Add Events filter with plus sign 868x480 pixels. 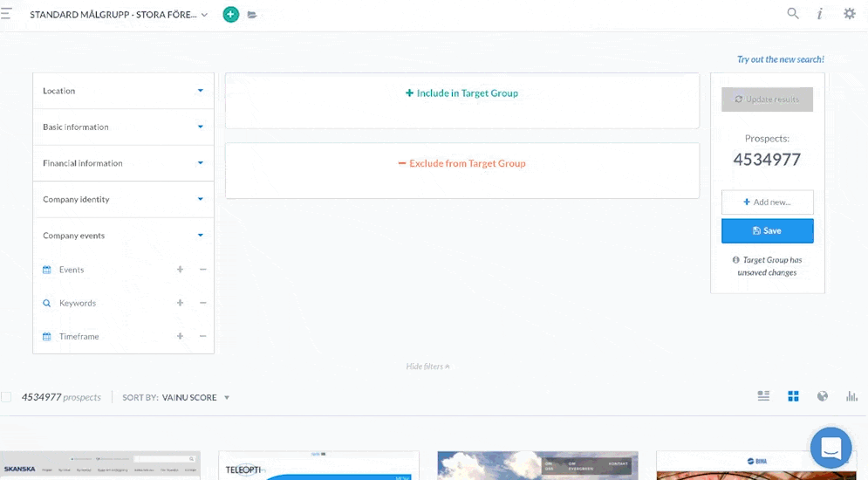coord(181,270)
